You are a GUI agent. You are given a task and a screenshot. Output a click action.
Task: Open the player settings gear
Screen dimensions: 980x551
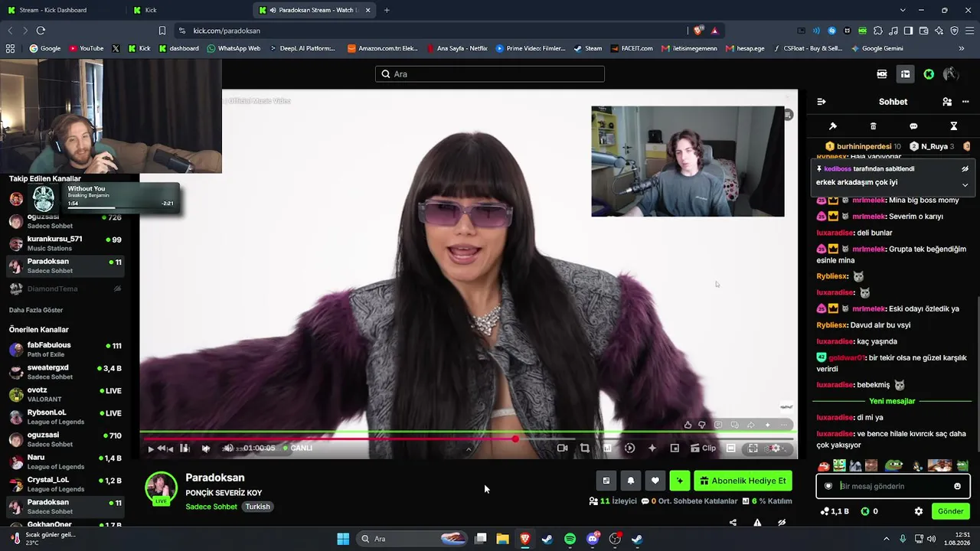[x=776, y=448]
